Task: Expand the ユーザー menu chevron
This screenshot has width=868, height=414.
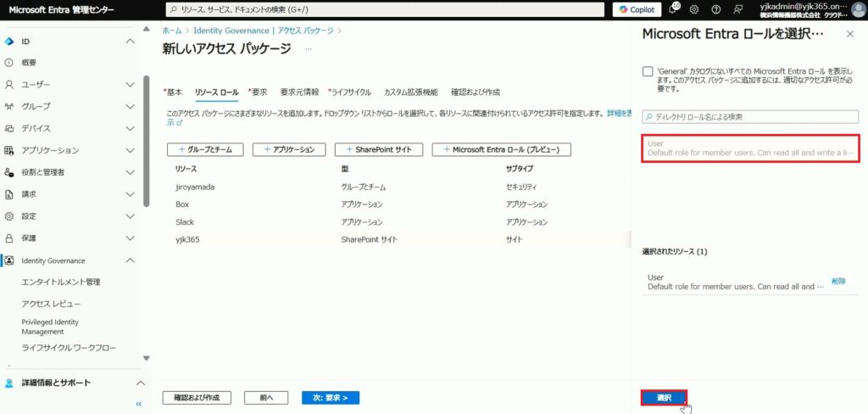Action: tap(130, 85)
